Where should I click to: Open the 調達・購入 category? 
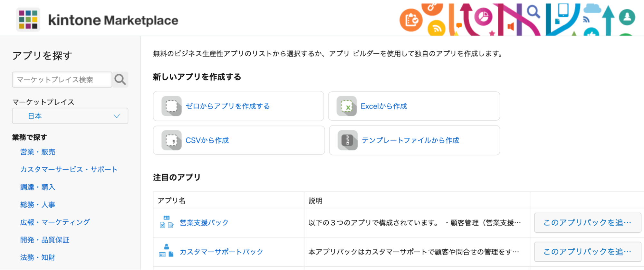(38, 187)
